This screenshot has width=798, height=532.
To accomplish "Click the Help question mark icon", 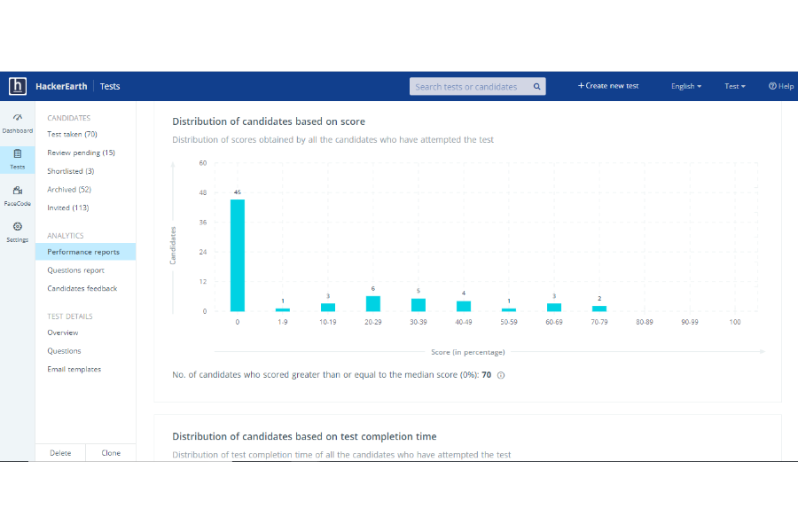I will pyautogui.click(x=772, y=86).
